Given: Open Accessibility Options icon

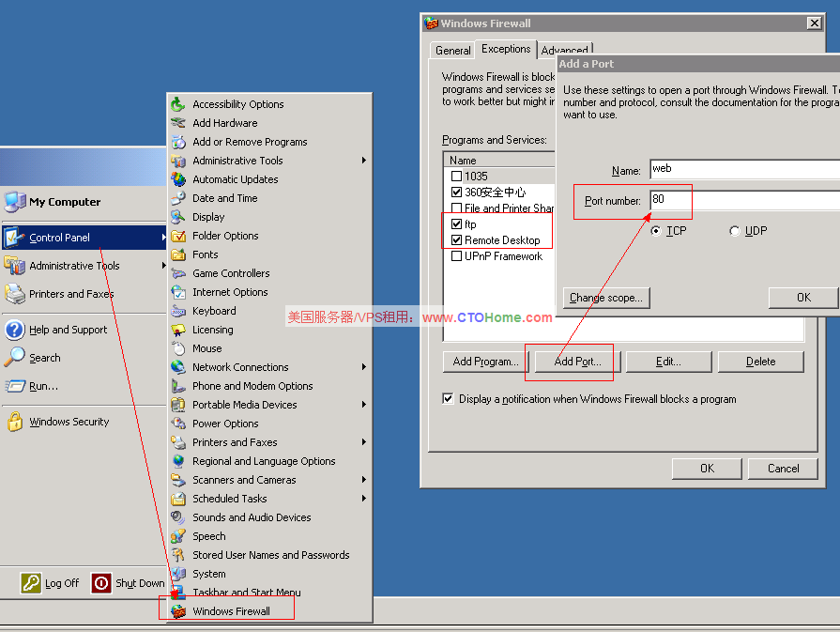Looking at the screenshot, I should 178,104.
